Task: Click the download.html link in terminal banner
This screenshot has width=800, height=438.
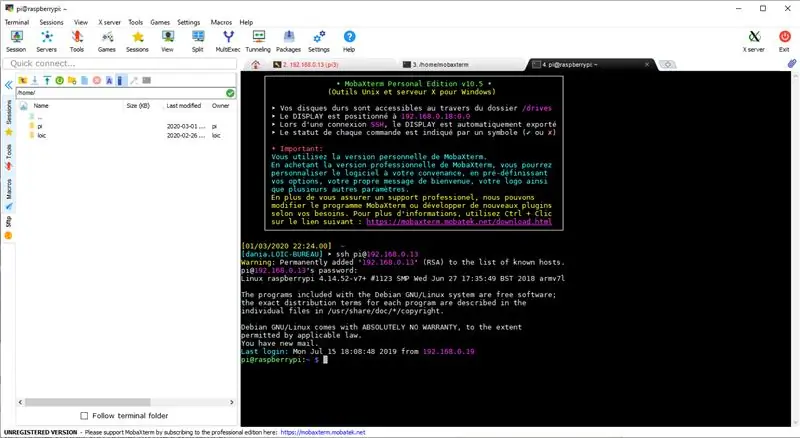Action: pyautogui.click(x=459, y=222)
